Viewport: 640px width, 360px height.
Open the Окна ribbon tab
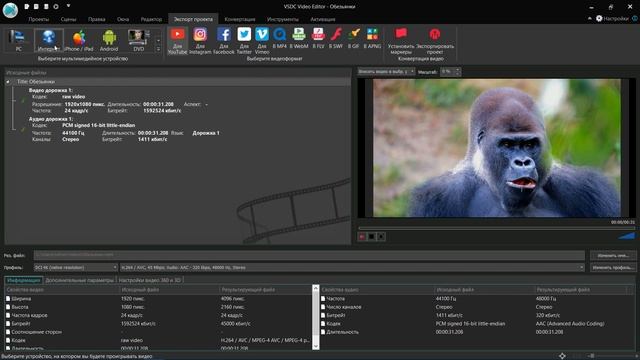point(123,19)
